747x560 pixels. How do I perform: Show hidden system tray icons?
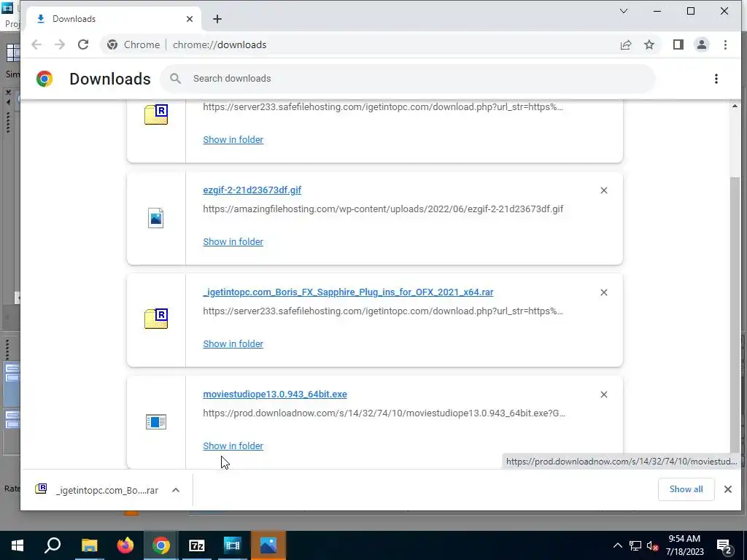click(617, 545)
